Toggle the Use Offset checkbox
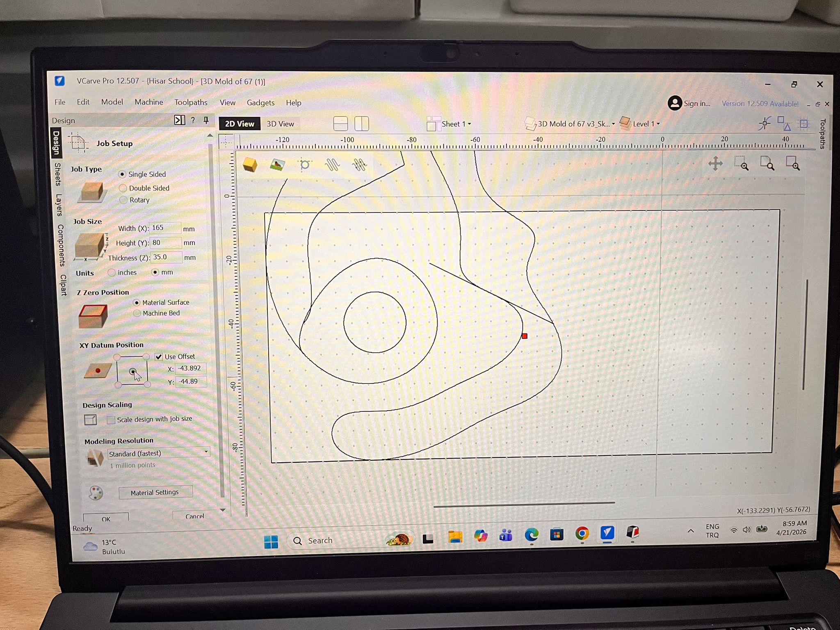This screenshot has height=630, width=840. tap(159, 357)
